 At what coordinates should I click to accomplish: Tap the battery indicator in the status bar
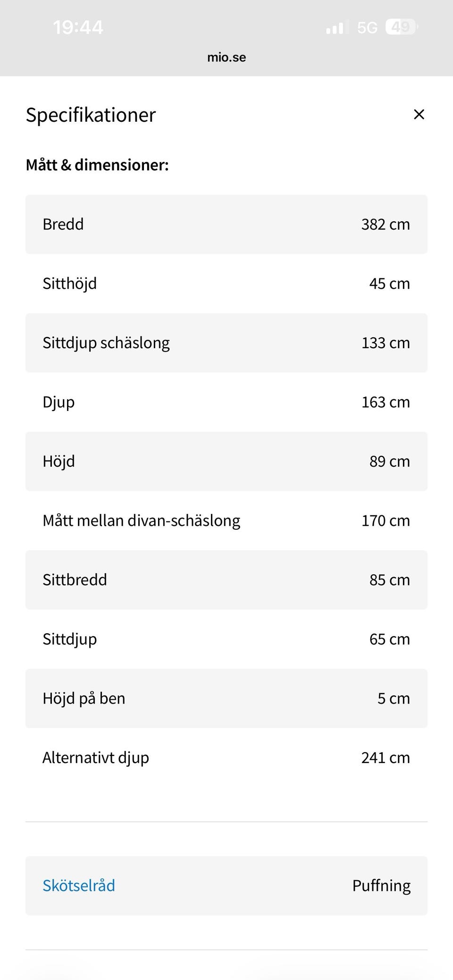pyautogui.click(x=402, y=27)
